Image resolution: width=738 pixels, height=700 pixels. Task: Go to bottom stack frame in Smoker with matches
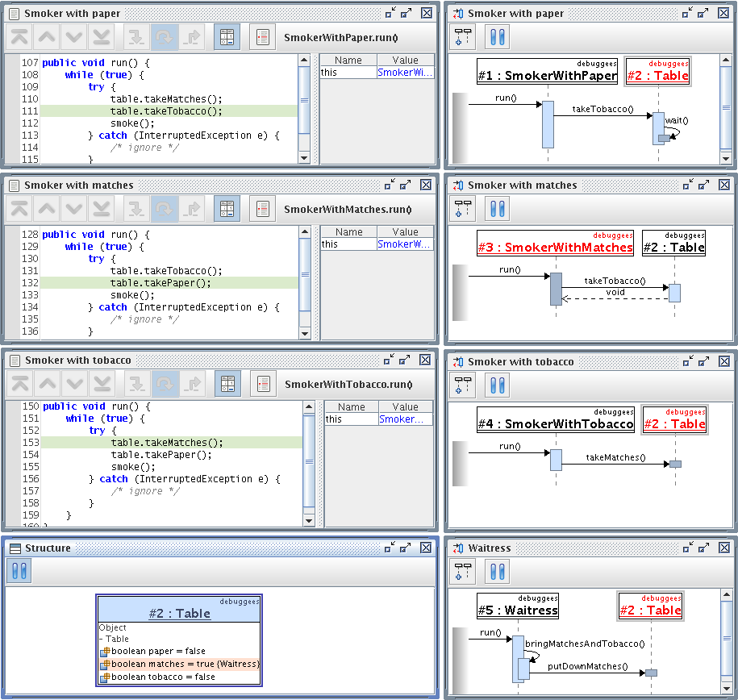(x=101, y=209)
